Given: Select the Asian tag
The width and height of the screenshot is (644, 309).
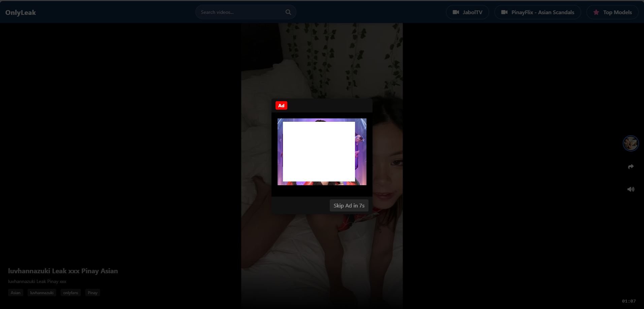Looking at the screenshot, I should (x=15, y=292).
